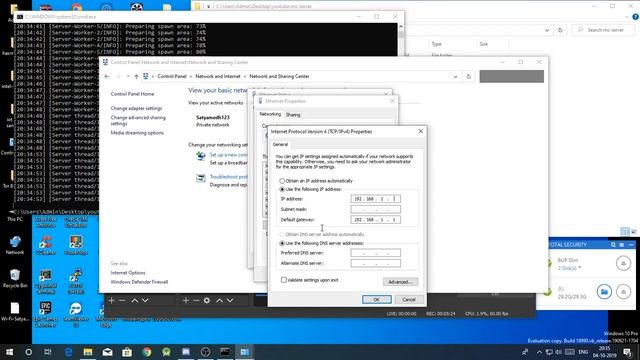Open the Epic Games Launcher desktop shortcut
Screen dimensions: 640x360
[45, 314]
